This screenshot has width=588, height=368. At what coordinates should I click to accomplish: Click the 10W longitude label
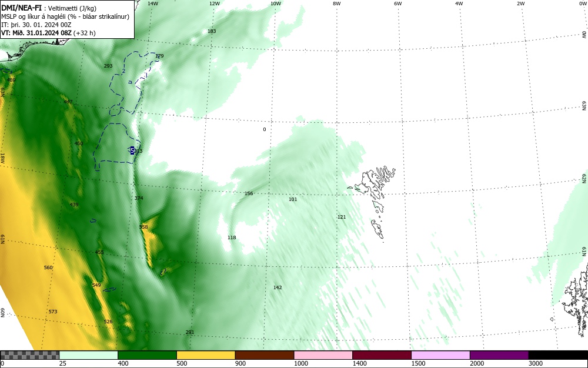tap(276, 4)
